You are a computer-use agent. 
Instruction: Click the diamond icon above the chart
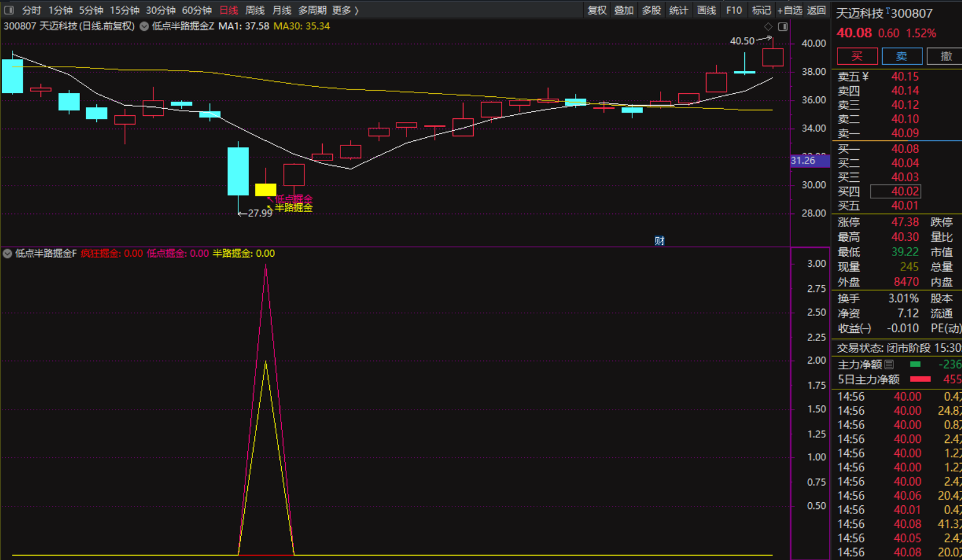(x=768, y=26)
